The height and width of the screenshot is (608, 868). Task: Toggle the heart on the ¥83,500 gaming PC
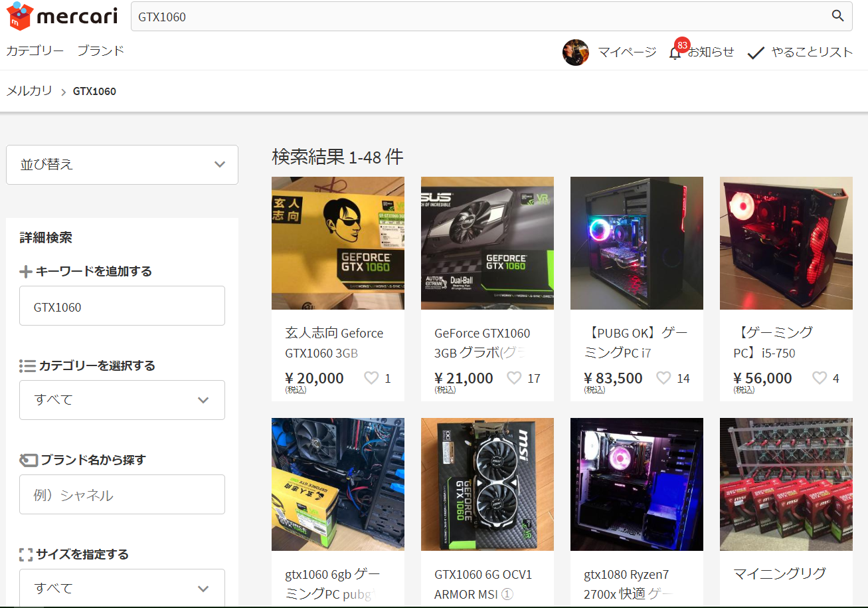coord(663,377)
